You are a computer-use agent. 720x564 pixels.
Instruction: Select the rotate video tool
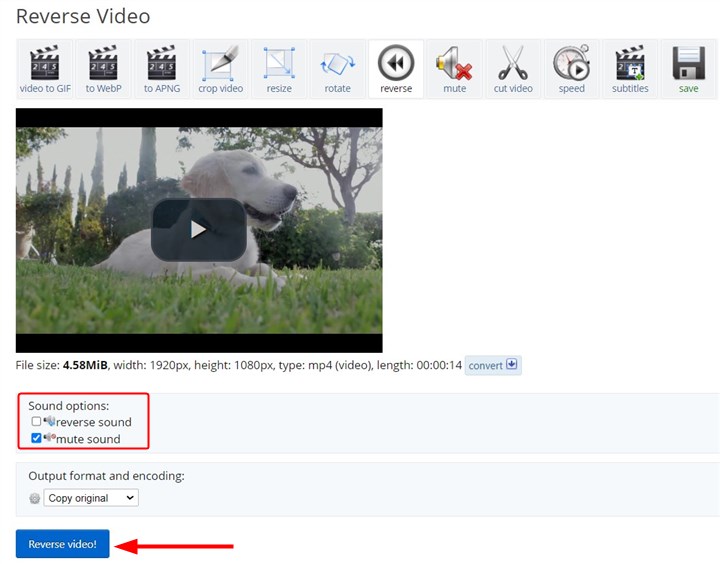point(338,69)
